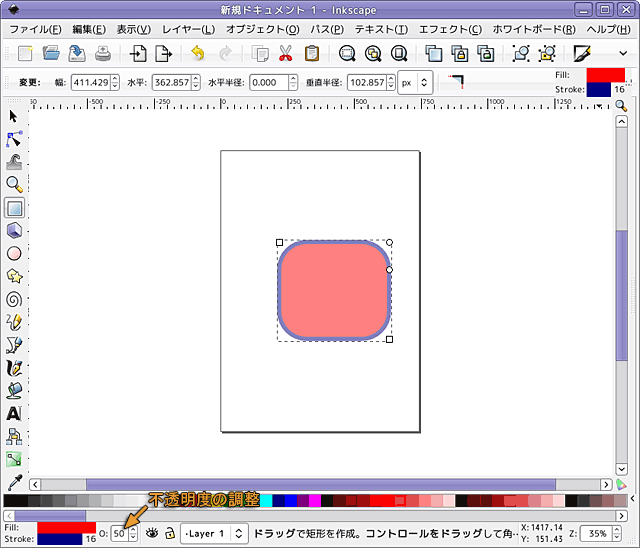Click the Cut scissors icon
Image resolution: width=640 pixels, height=548 pixels.
point(286,54)
